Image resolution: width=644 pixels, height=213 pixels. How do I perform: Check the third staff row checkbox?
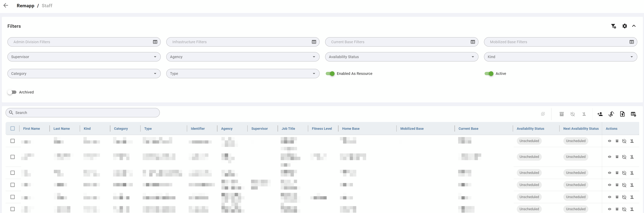12,173
